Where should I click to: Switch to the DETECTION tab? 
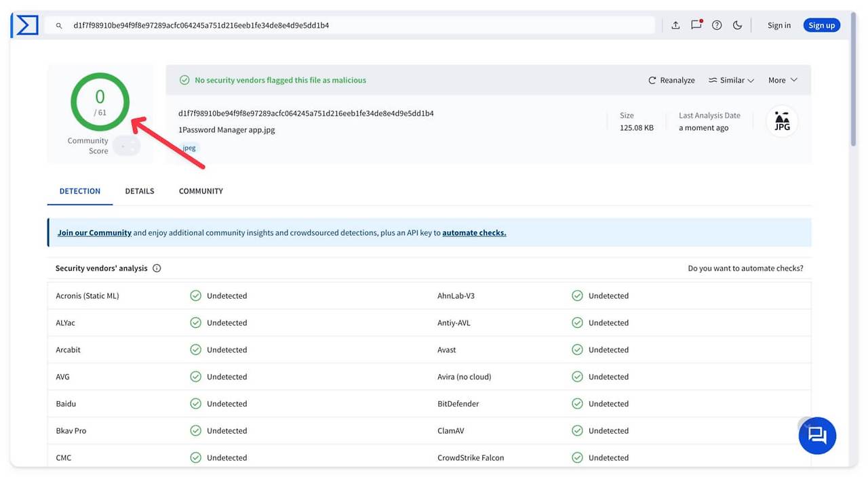click(x=80, y=191)
